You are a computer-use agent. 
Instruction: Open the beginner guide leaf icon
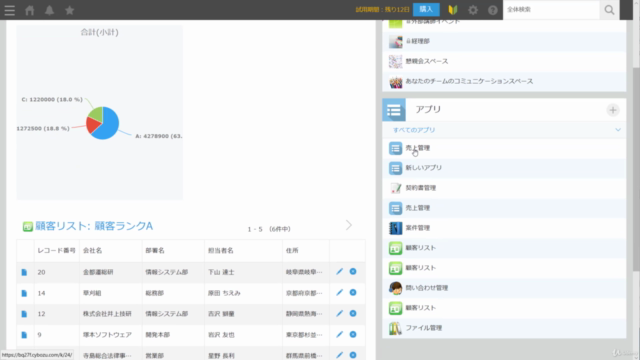coord(453,10)
